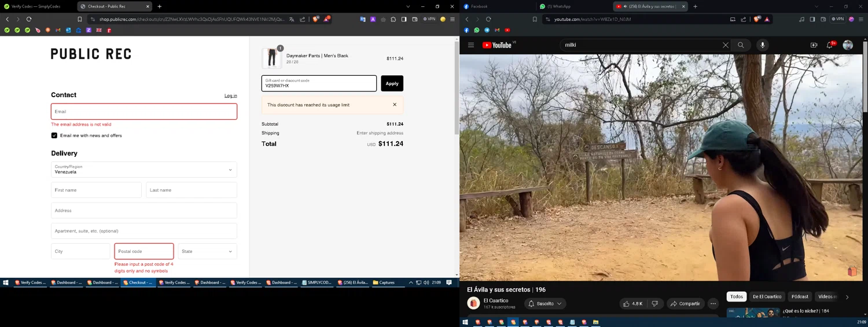The height and width of the screenshot is (327, 868).
Task: Open more actions menu under video
Action: (713, 304)
